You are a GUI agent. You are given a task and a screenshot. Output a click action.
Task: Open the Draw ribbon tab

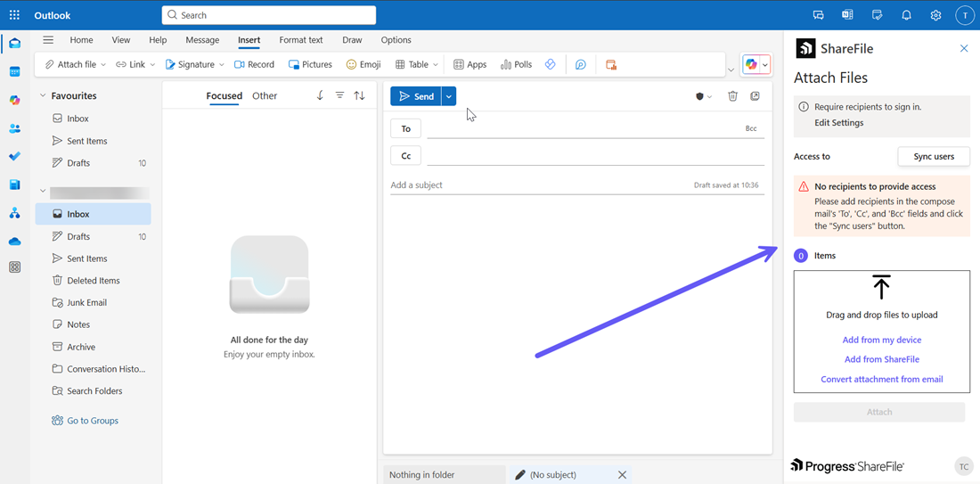(x=352, y=40)
